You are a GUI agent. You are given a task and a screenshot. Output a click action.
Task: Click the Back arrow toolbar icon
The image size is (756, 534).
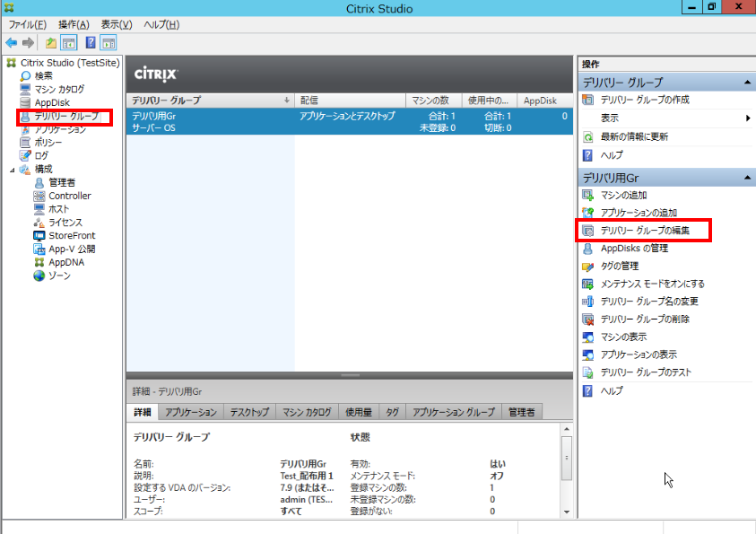pos(12,43)
